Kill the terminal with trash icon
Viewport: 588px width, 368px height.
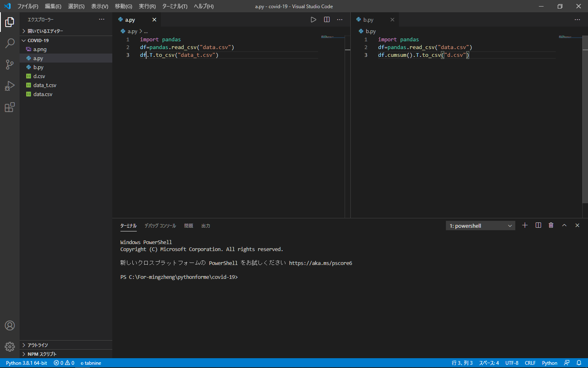point(551,225)
